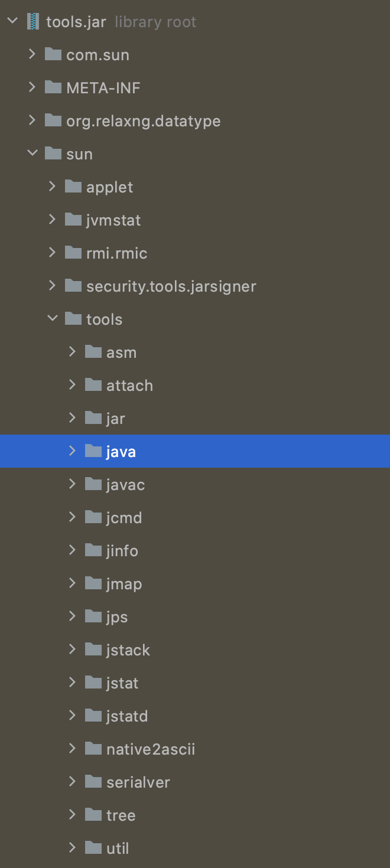Click the native2ascii folder icon
This screenshot has width=390, height=868.
(93, 749)
